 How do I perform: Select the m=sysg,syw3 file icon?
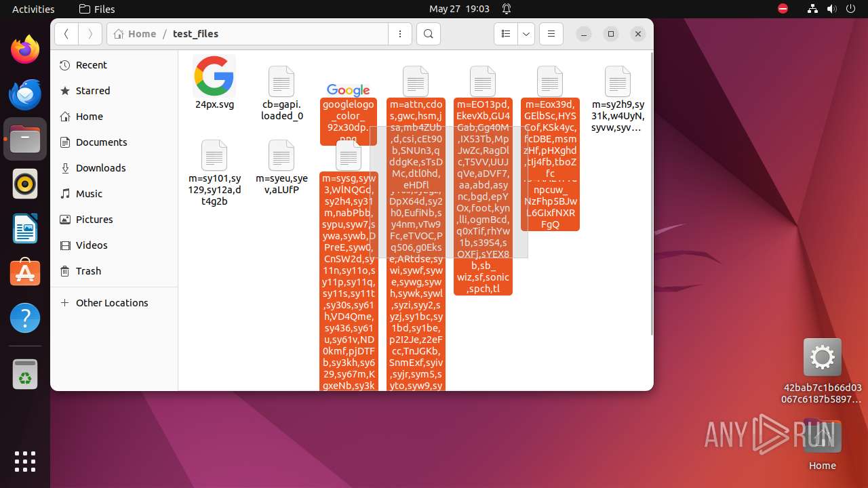[349, 155]
